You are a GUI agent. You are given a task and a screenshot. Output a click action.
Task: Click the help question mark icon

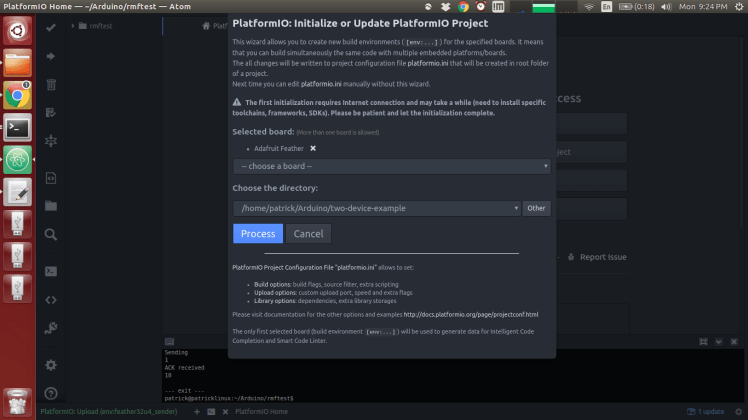(51, 394)
